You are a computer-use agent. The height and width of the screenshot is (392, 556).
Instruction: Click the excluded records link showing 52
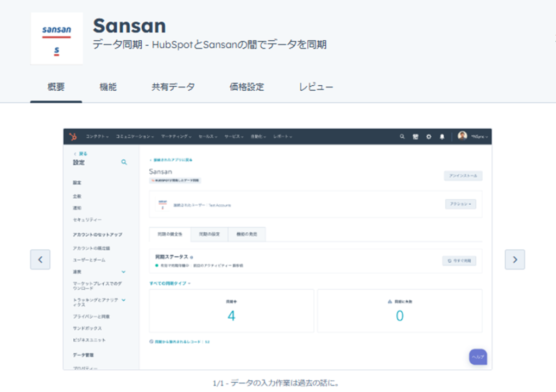click(x=179, y=342)
